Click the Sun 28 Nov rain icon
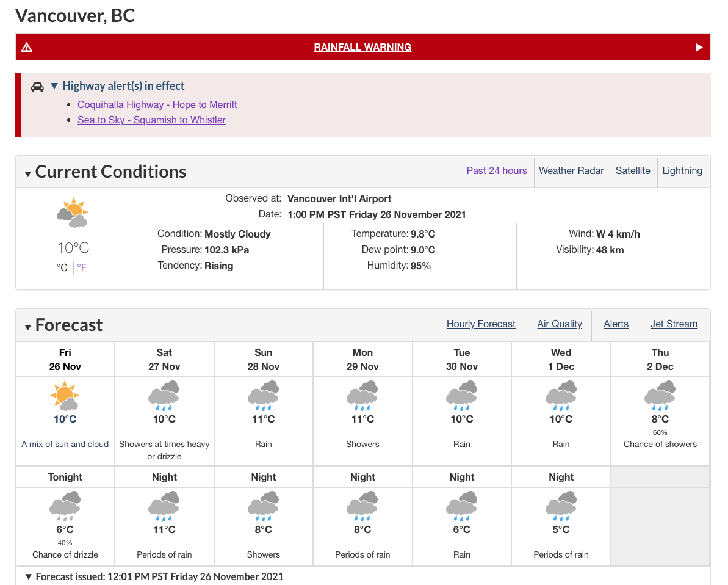 263,396
